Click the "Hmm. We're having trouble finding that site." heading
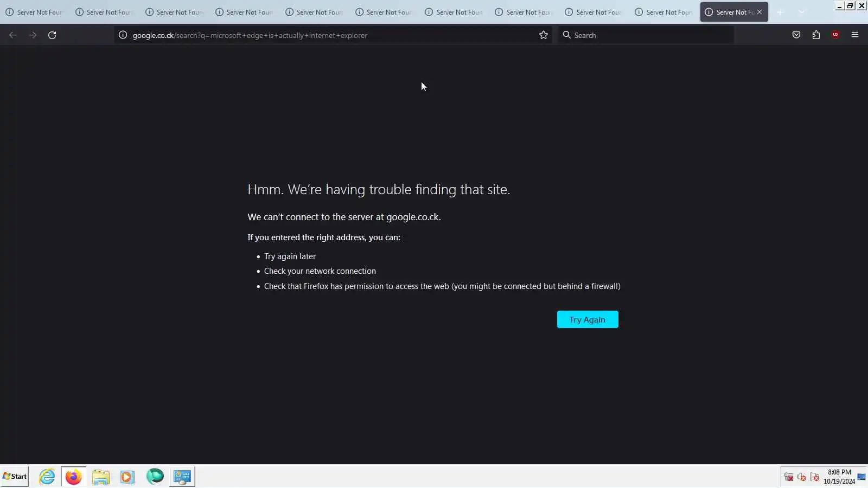The image size is (868, 488). pyautogui.click(x=379, y=189)
